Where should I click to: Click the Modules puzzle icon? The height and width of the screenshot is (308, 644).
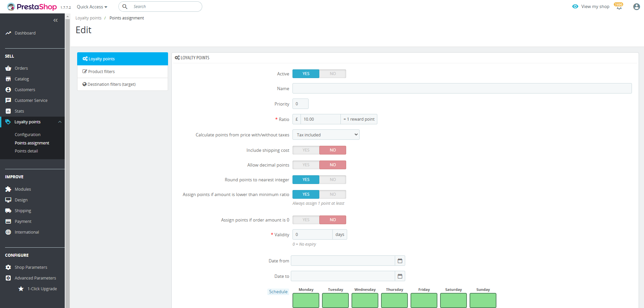[x=8, y=189]
